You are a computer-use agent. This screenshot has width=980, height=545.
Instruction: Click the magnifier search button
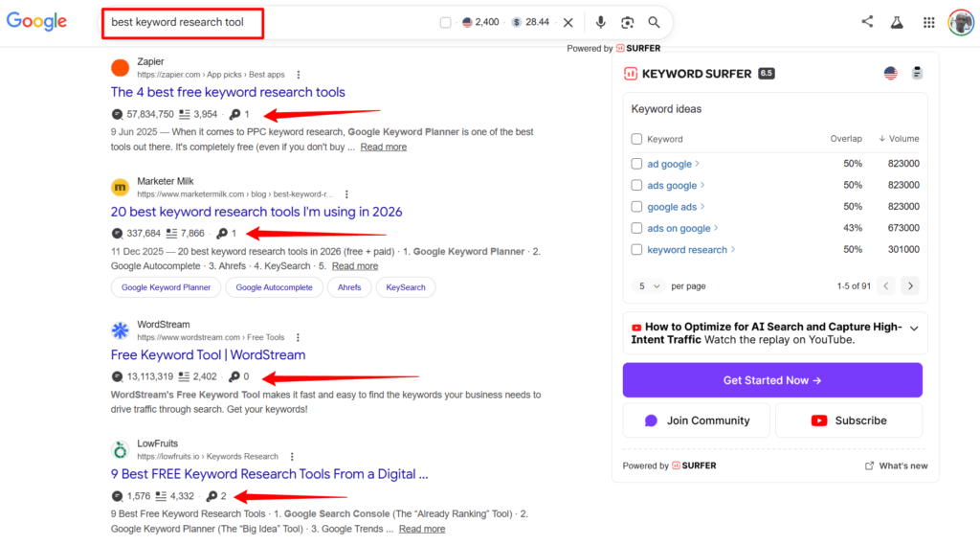tap(654, 23)
